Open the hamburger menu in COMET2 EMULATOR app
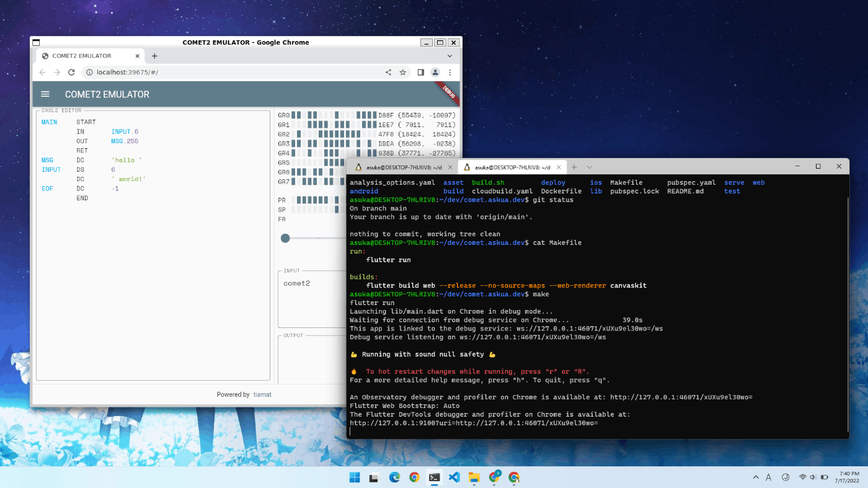Viewport: 868px width, 488px height. [x=45, y=94]
